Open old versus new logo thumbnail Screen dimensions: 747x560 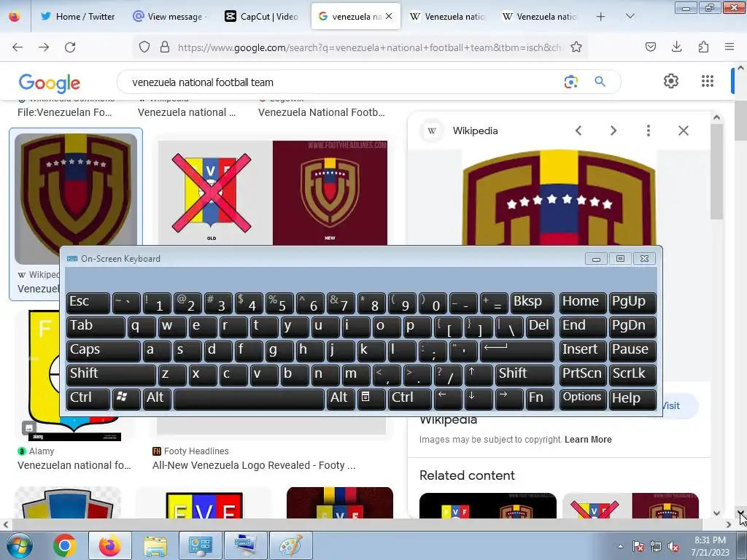(x=273, y=192)
